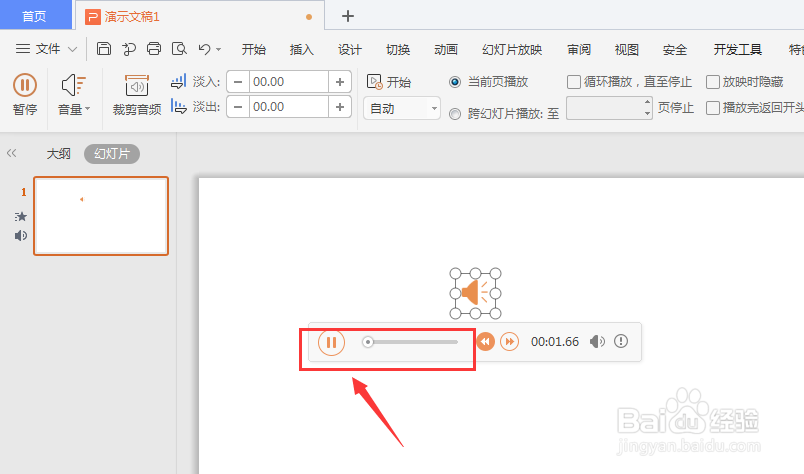Screen dimensions: 804x474
Task: Switch to the 首页 tab
Action: click(x=34, y=16)
